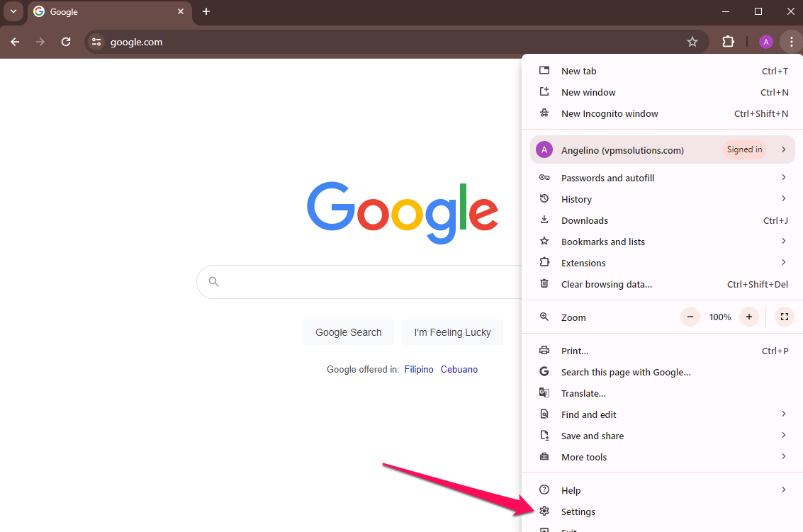Click the three-dot Chrome menu button

tap(791, 42)
